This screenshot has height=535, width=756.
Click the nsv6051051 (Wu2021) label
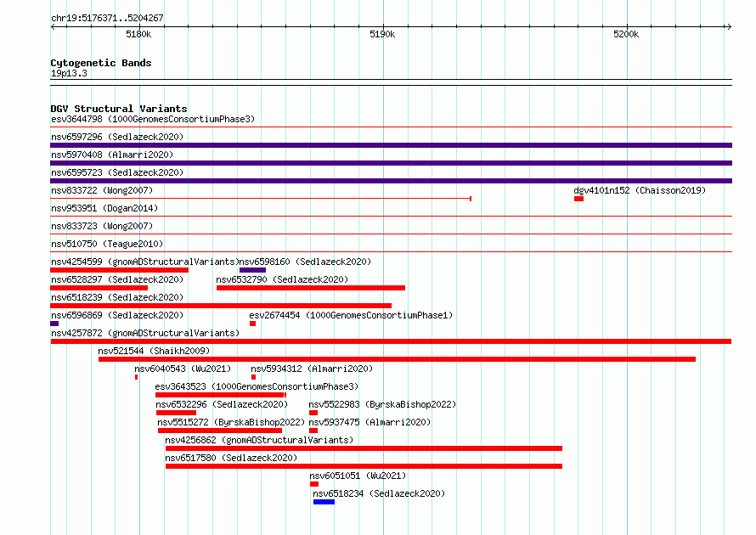pyautogui.click(x=358, y=476)
